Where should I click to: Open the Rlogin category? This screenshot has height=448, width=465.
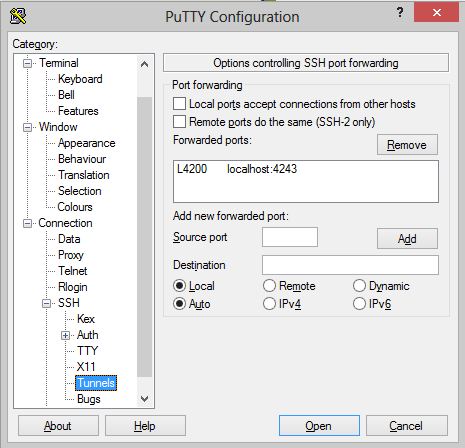coord(72,287)
